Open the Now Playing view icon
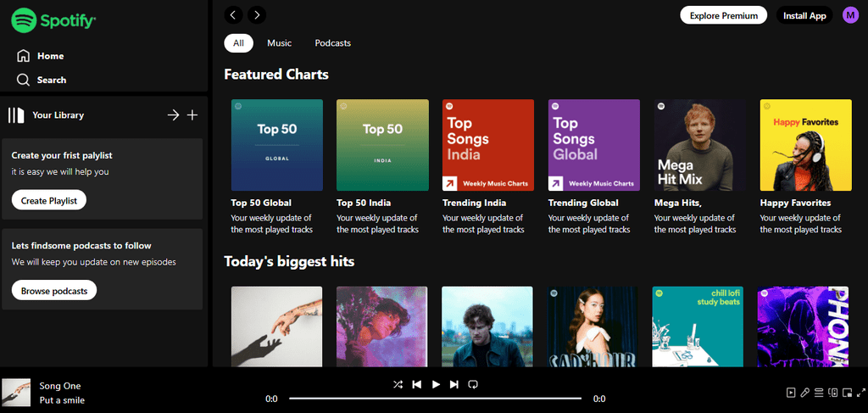 click(791, 393)
